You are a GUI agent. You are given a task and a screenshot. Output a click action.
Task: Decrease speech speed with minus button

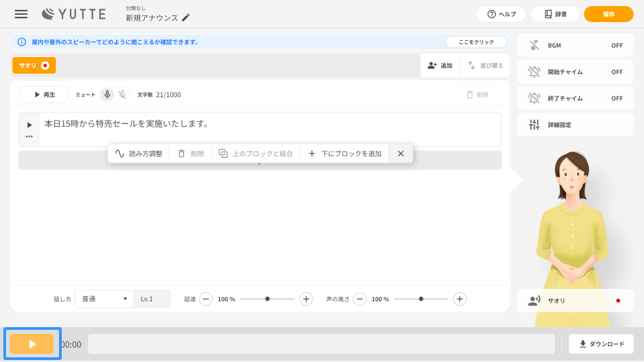[207, 299]
